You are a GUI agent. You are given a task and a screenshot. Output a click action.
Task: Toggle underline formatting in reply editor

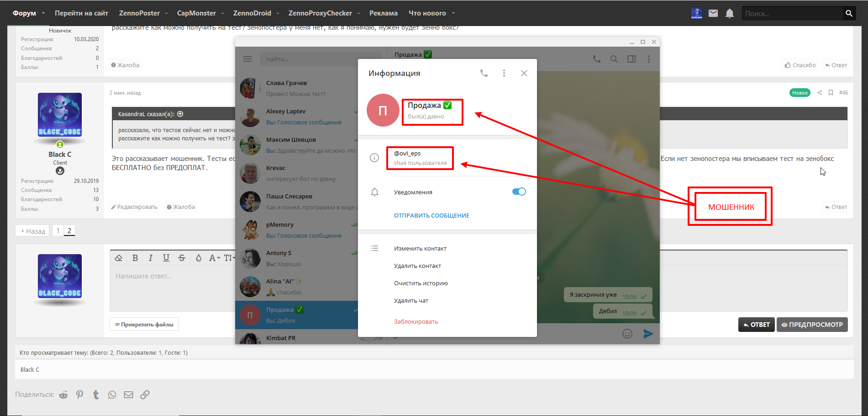[166, 258]
